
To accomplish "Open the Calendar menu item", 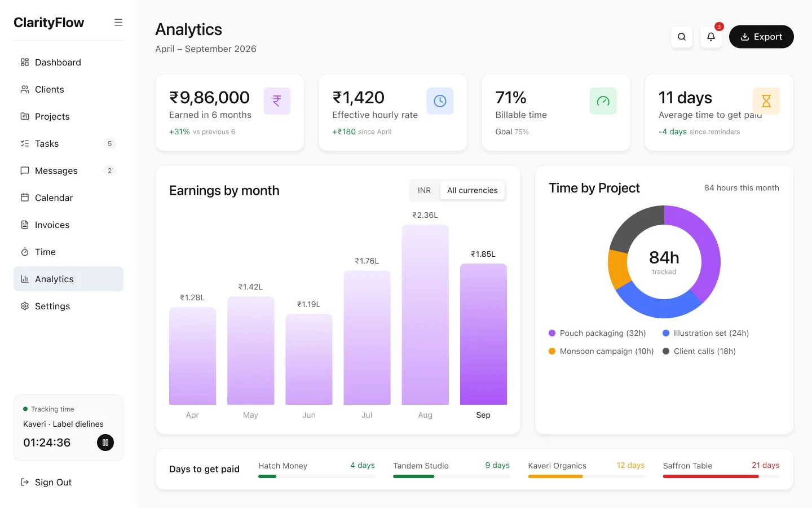I will pyautogui.click(x=68, y=198).
